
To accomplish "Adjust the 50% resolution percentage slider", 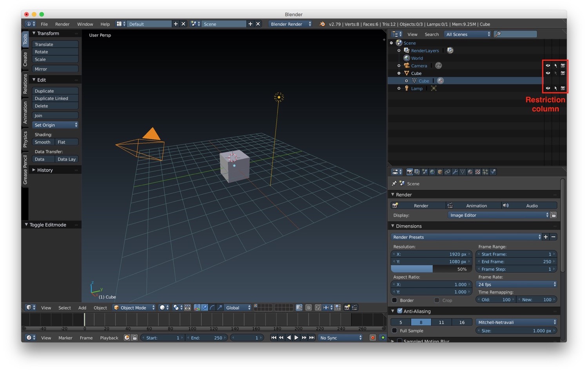I will (431, 269).
